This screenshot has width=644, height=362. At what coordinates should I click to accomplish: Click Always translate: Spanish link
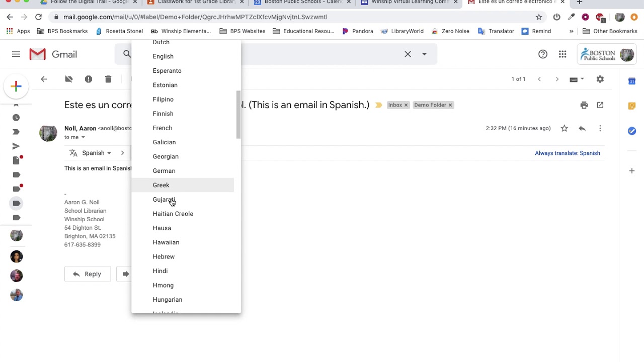pyautogui.click(x=567, y=153)
